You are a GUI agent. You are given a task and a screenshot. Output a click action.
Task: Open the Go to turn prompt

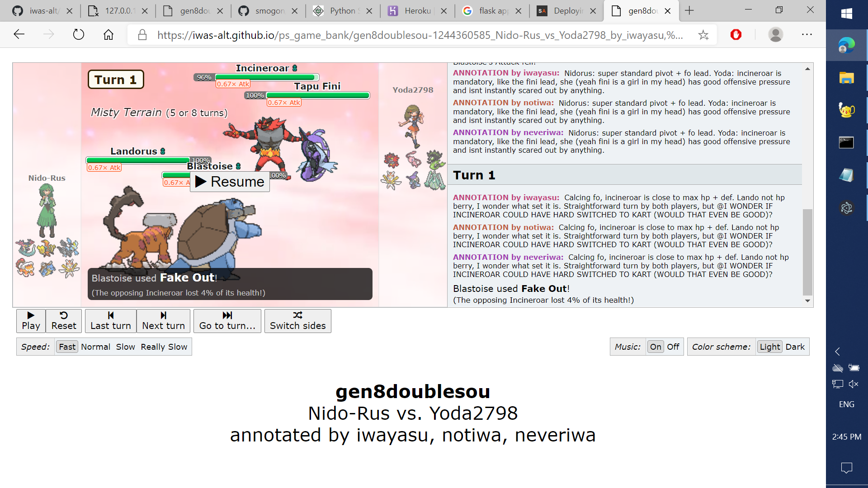pos(227,321)
